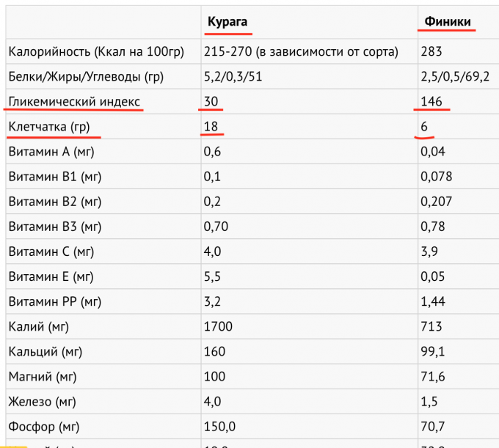This screenshot has height=448, width=499.
Task: Click the Белки/Жиры/Углеводы row label
Action: click(x=85, y=76)
